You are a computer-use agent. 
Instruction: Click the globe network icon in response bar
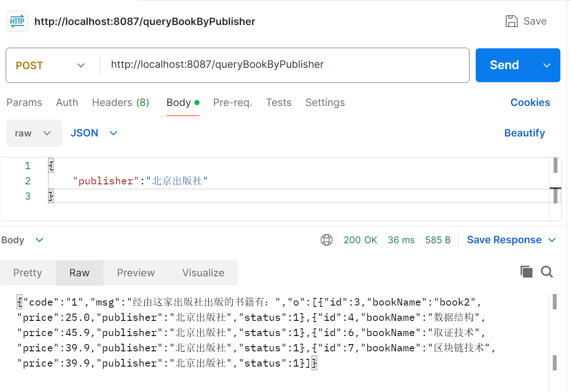point(327,240)
